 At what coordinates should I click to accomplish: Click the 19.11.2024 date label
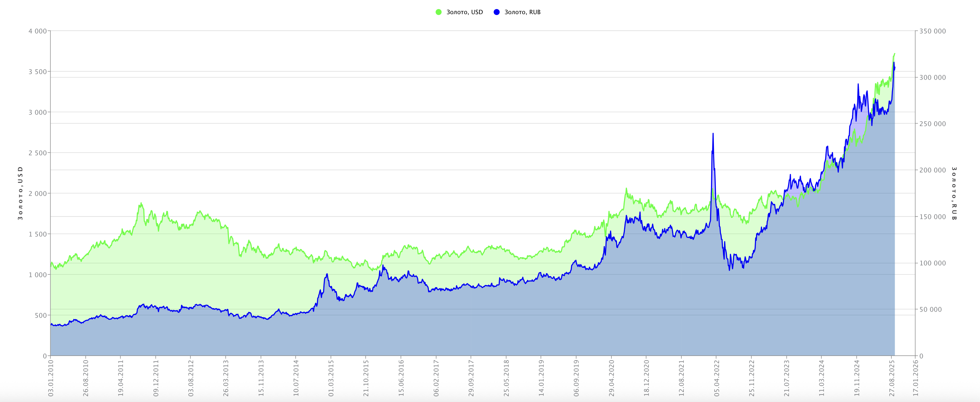(857, 379)
